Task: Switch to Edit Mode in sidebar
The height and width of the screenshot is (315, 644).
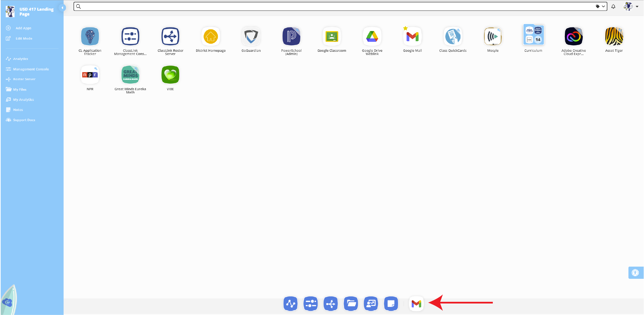Action: click(19, 39)
